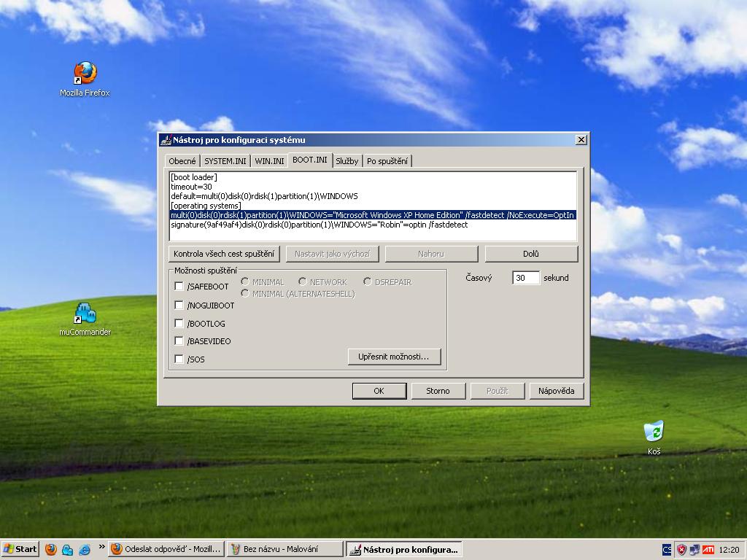Close the system configuration dialog
The image size is (747, 560).
click(x=581, y=139)
